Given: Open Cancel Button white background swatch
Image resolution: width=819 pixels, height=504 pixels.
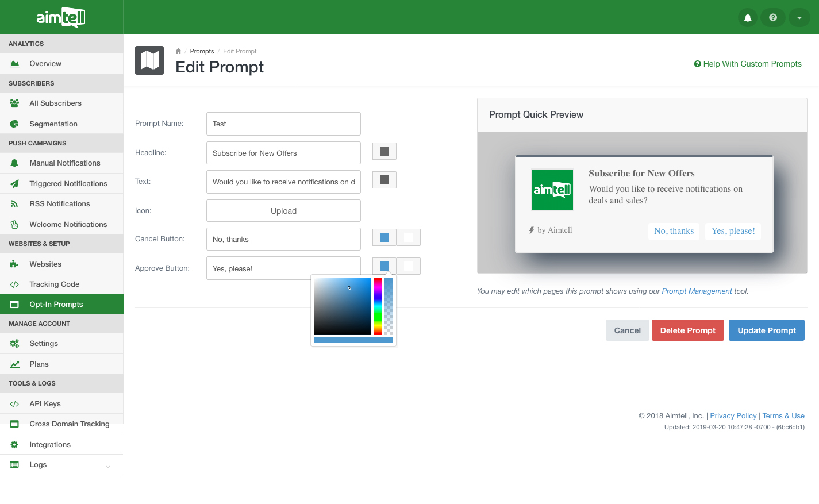Looking at the screenshot, I should tap(409, 237).
